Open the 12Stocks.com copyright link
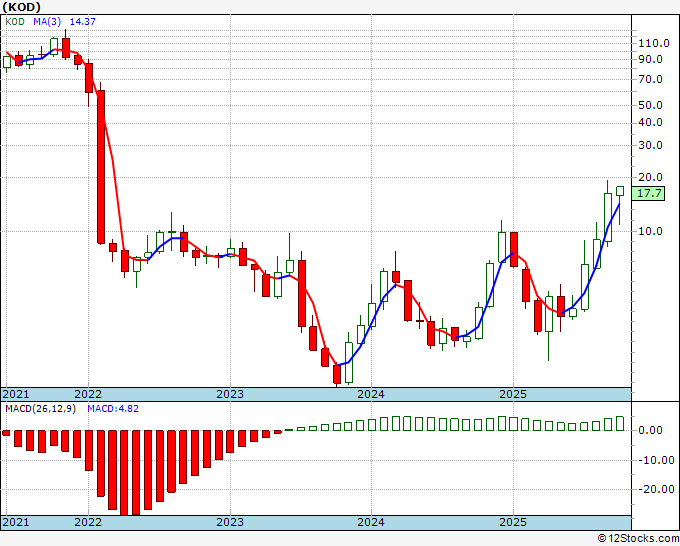680x546 pixels. [638, 539]
